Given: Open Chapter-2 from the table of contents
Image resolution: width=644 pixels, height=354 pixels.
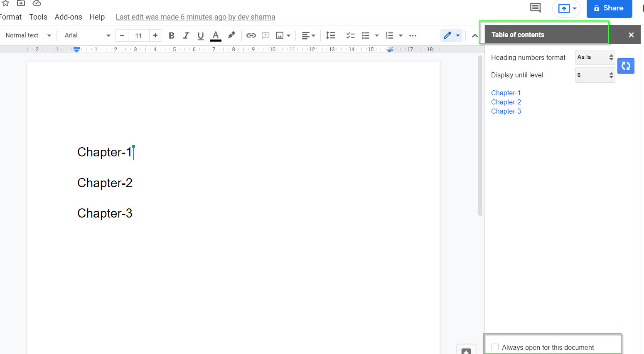Looking at the screenshot, I should tap(506, 102).
